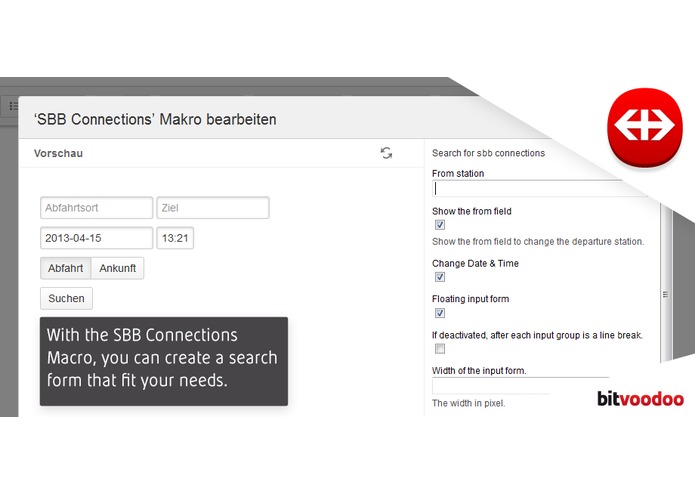Image resolution: width=695 pixels, height=494 pixels.
Task: Click the Show the from field label
Action: point(472,211)
